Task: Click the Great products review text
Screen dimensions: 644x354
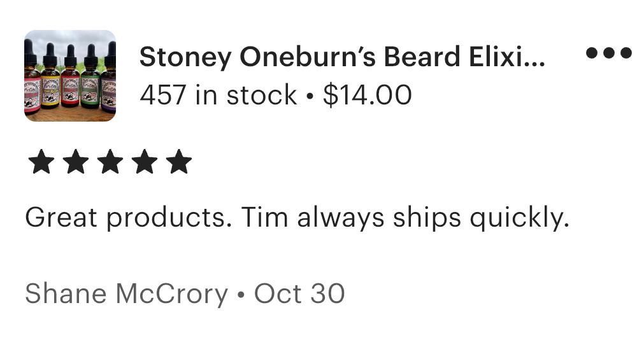Action: [297, 217]
